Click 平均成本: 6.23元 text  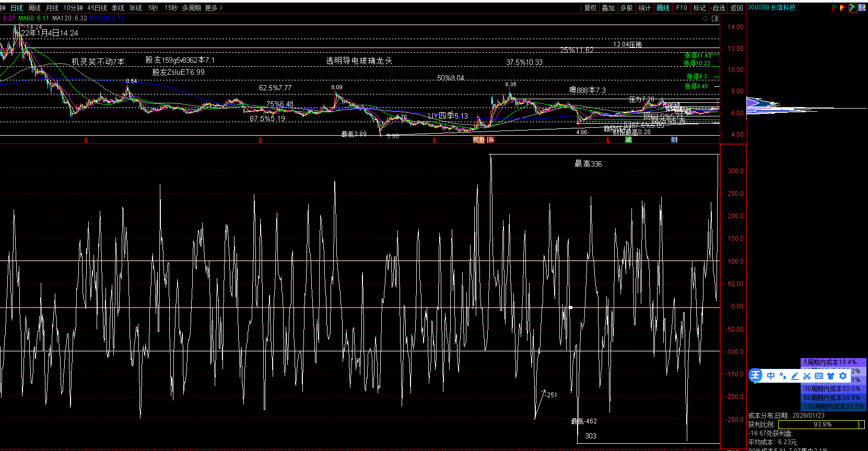772,442
